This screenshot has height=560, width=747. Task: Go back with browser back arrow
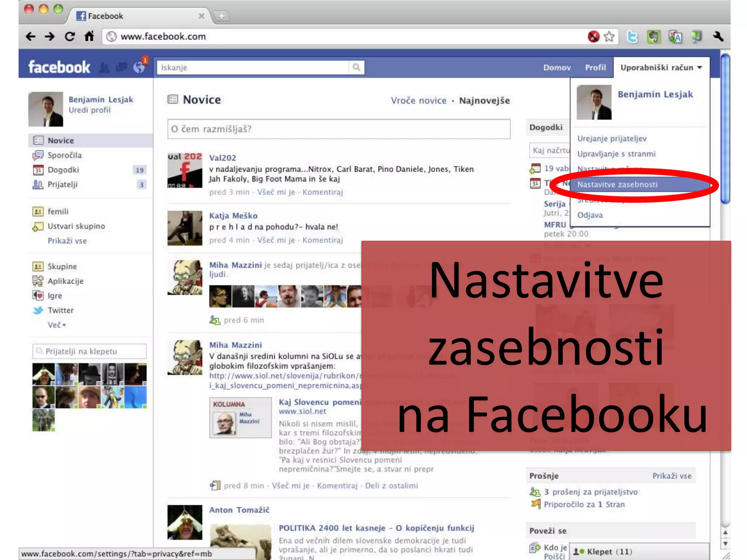pyautogui.click(x=31, y=36)
